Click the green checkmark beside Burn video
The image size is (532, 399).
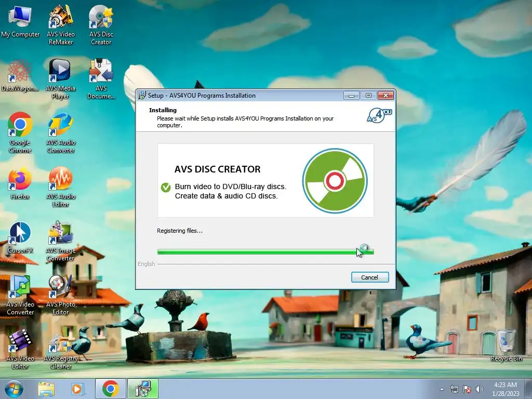pos(166,187)
